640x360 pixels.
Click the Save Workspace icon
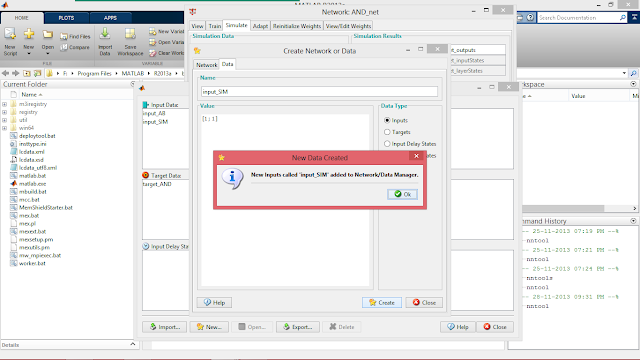click(130, 34)
